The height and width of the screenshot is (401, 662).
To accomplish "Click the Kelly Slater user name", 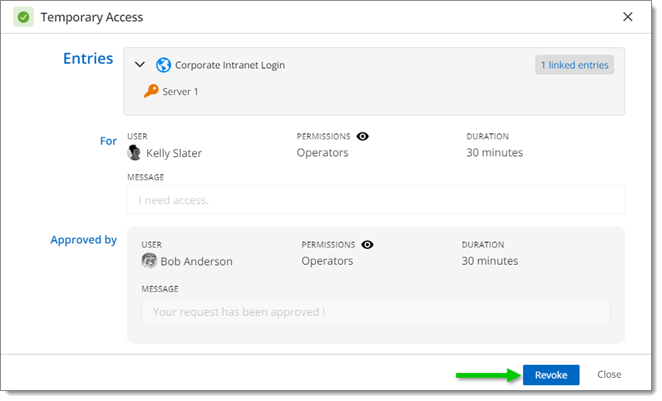I will tap(174, 153).
